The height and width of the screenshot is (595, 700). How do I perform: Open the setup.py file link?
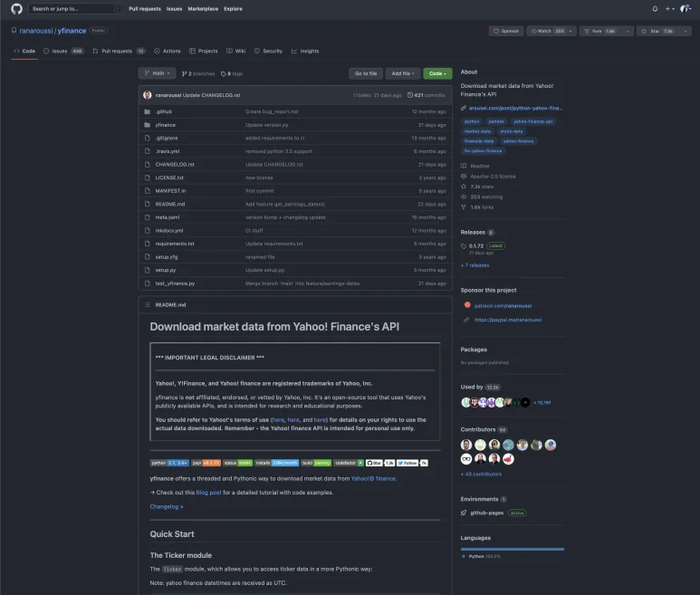coord(165,270)
